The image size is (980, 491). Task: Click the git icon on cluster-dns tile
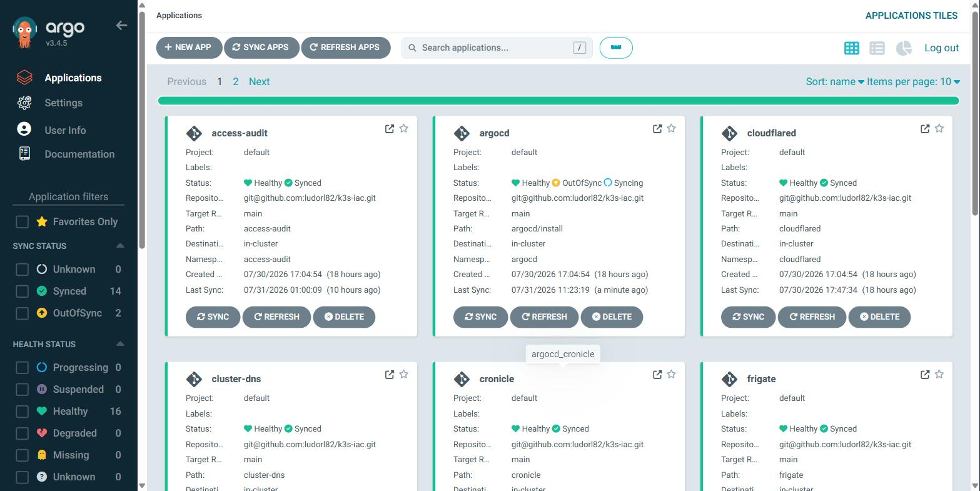point(194,379)
